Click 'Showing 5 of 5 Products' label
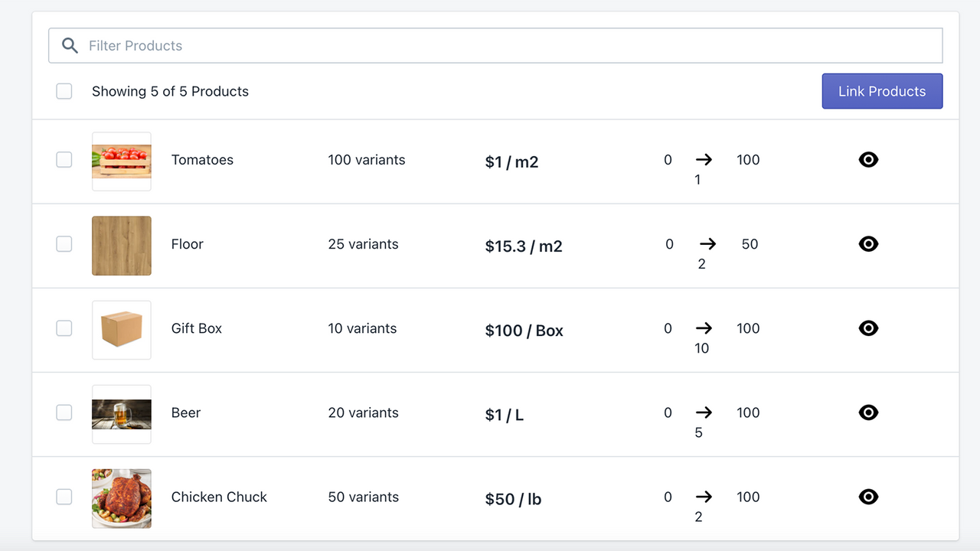This screenshot has height=551, width=980. point(170,91)
